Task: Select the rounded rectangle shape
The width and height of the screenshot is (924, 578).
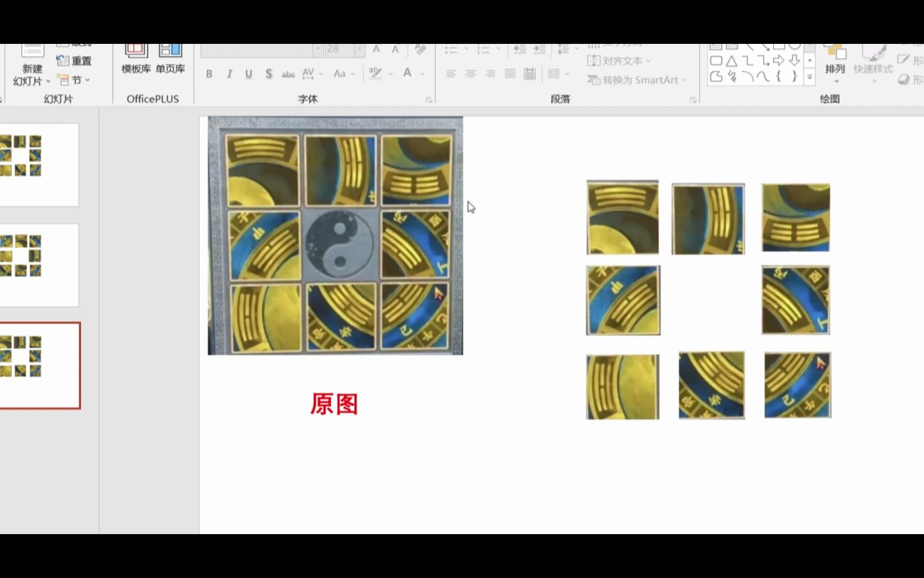Action: tap(716, 60)
